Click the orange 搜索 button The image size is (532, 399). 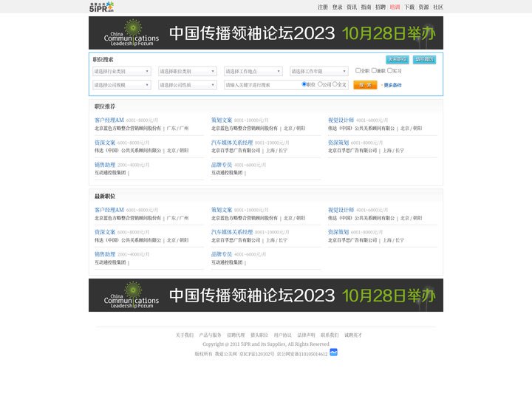click(365, 85)
